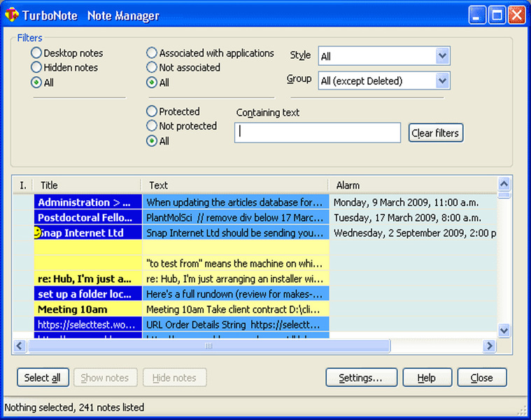
Task: Click vertical scrollbar down arrow
Action: tap(504, 330)
